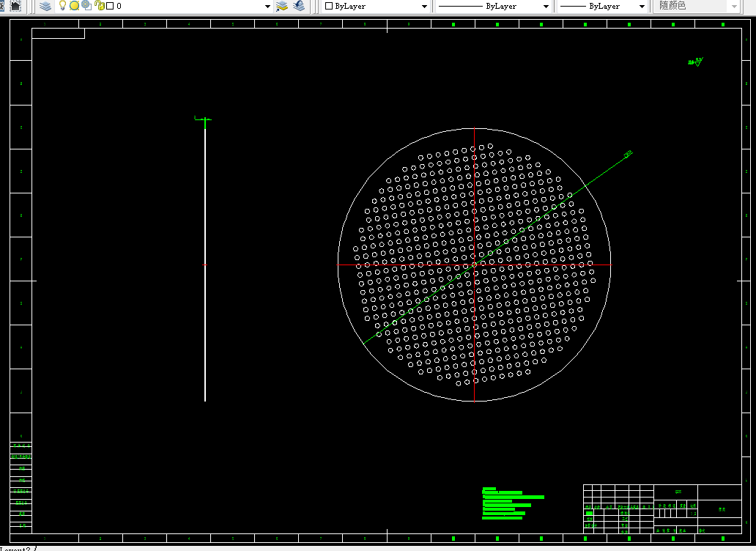756x551 pixels.
Task: Toggle the layer lock padlock icon
Action: click(100, 6)
